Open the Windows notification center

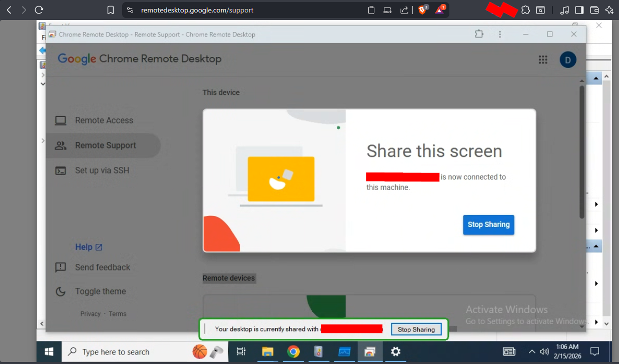[595, 352]
